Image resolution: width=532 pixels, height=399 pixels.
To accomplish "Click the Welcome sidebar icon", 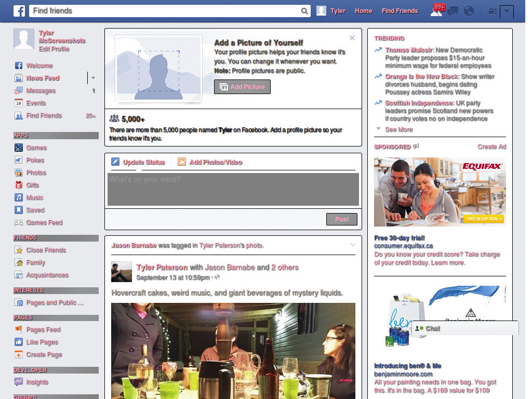I will tap(19, 65).
